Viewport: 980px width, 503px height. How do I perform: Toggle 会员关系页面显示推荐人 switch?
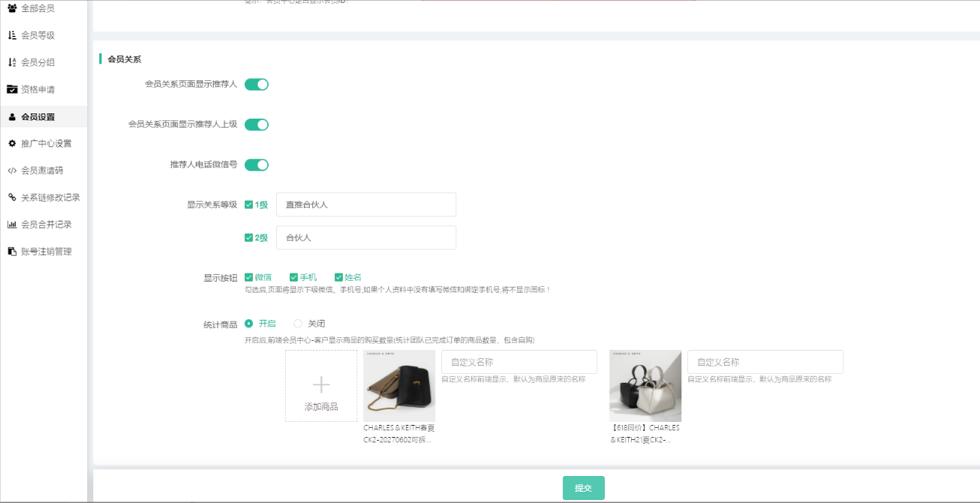click(x=257, y=84)
